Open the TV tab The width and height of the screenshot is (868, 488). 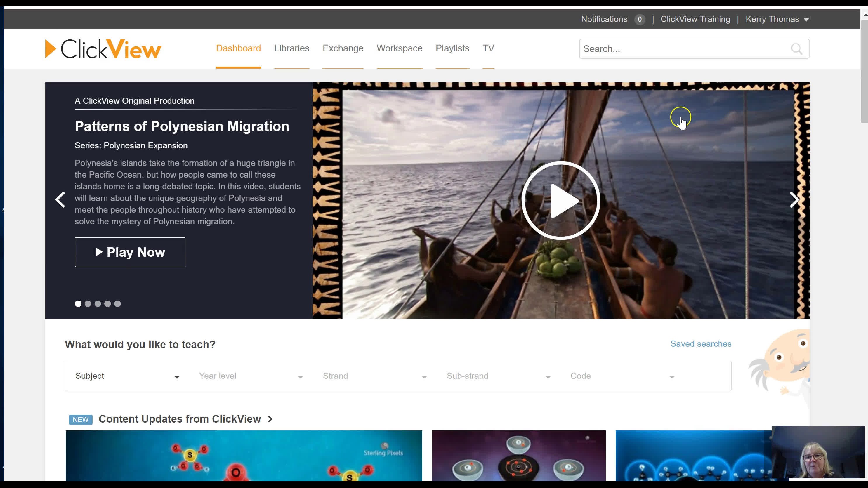[488, 48]
